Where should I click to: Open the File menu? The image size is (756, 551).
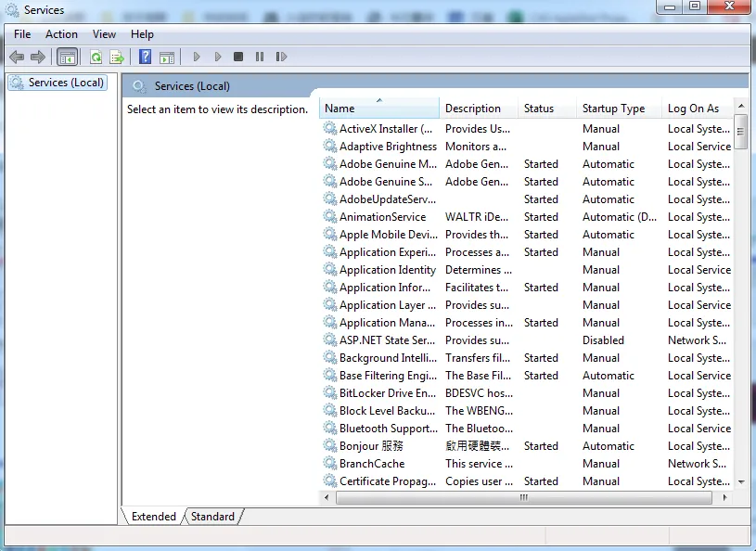tap(22, 34)
